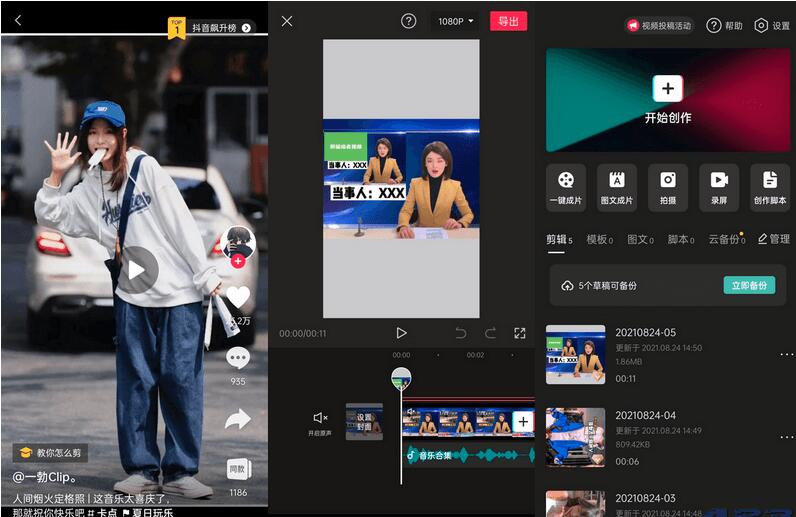
Task: Open the 拍摄 camera tool
Action: point(668,188)
